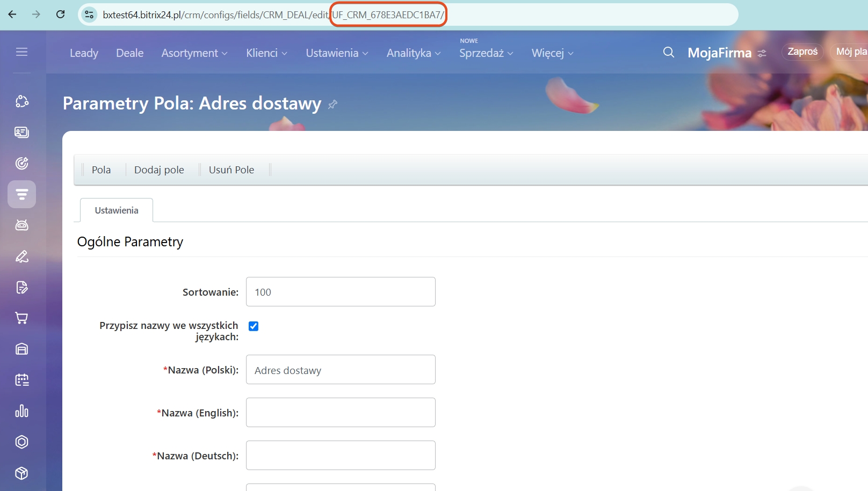Image resolution: width=868 pixels, height=491 pixels.
Task: Click the Usuń Pole toolbar button
Action: tap(232, 170)
